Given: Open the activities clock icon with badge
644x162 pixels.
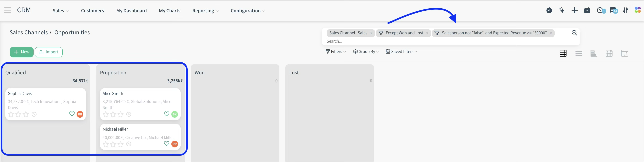Looking at the screenshot, I should [600, 10].
